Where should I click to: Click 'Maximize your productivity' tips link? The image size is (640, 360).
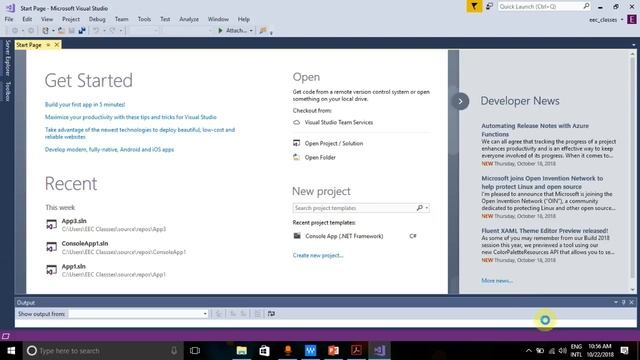131,117
